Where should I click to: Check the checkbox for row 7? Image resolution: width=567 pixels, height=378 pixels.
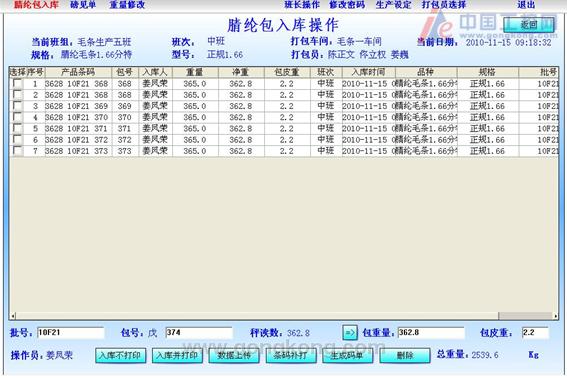tap(17, 150)
